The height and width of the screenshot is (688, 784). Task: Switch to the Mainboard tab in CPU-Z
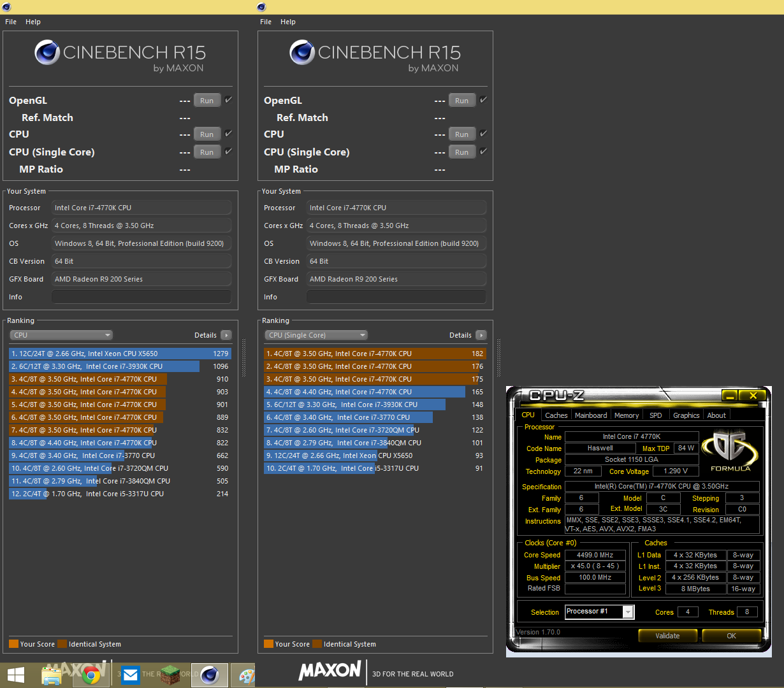[x=591, y=415]
